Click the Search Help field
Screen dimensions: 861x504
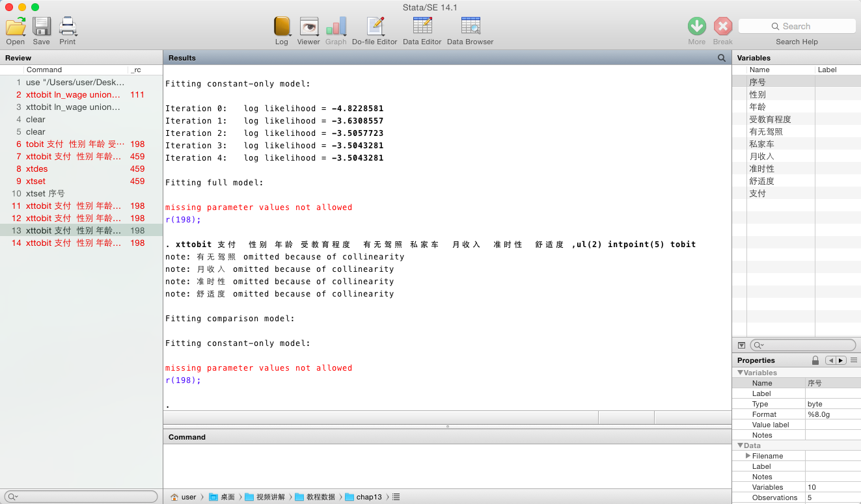[797, 26]
